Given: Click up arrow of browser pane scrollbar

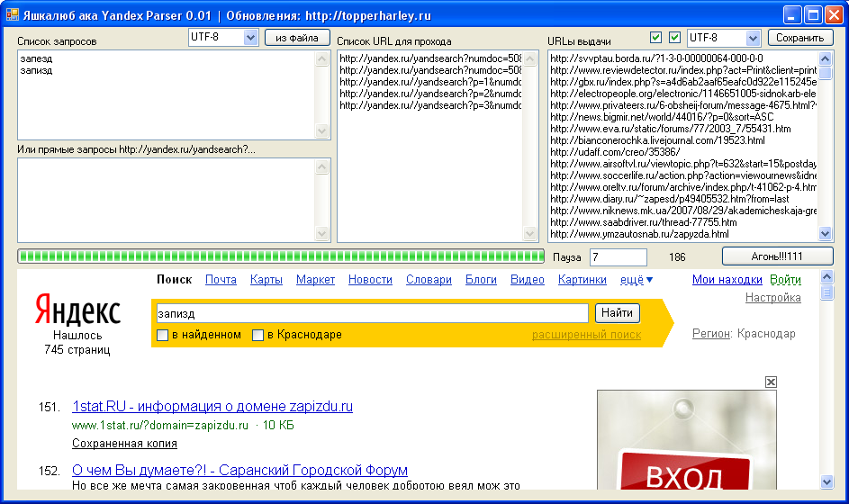Looking at the screenshot, I should click(x=826, y=276).
